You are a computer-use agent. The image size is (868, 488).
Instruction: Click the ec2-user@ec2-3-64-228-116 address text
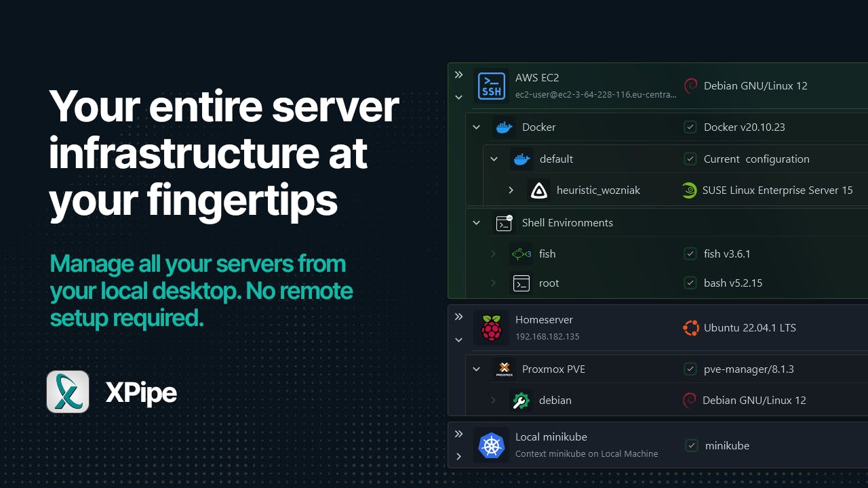[596, 95]
